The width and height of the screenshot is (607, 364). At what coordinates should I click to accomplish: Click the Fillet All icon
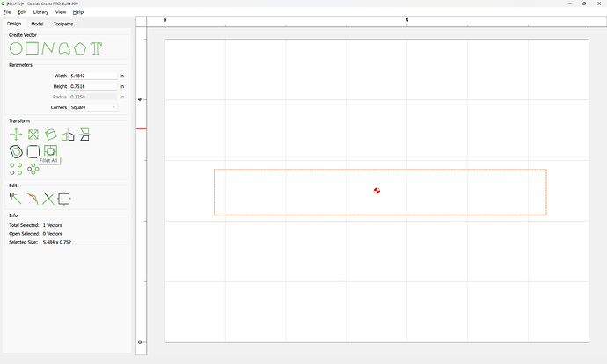click(x=50, y=151)
